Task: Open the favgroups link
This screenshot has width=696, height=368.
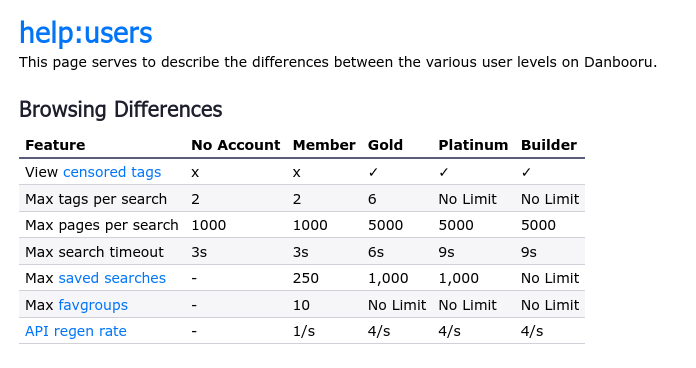Action: [93, 305]
